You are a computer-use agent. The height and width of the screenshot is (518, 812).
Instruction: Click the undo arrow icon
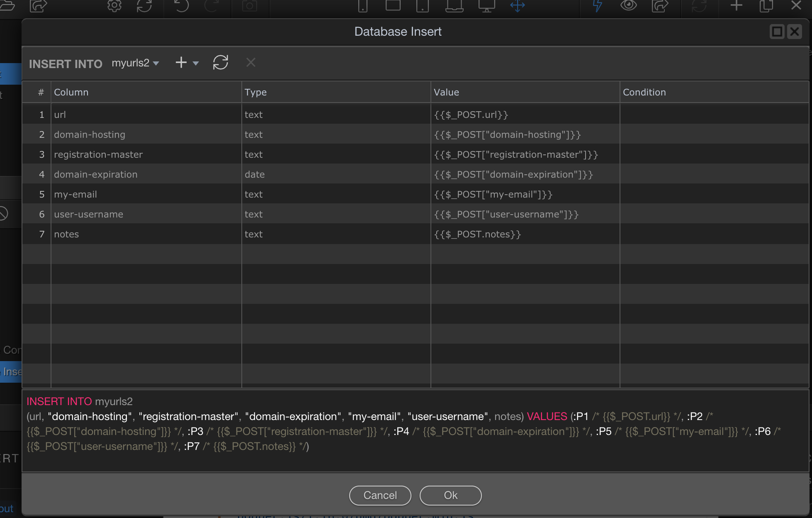click(181, 6)
